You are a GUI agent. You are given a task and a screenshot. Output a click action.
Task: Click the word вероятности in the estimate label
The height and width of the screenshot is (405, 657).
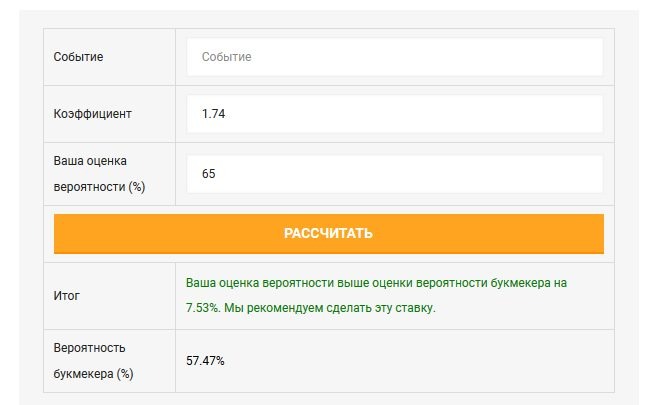tap(86, 187)
